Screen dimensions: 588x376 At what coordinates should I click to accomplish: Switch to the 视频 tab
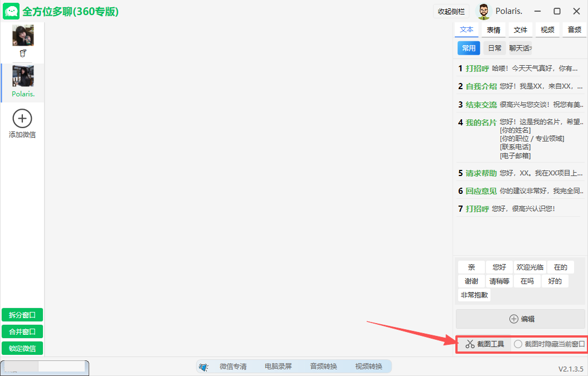547,30
